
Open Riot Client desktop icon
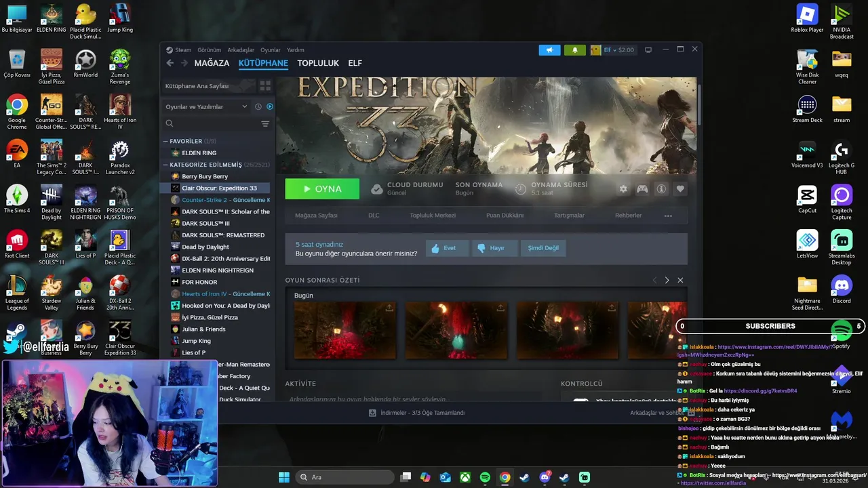(17, 244)
